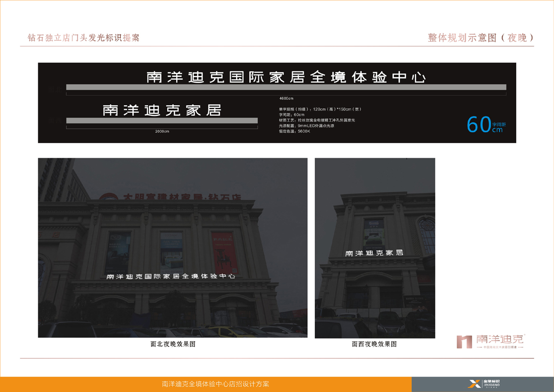
Task: Click the '4600cm' dimension label
Action: [286, 98]
